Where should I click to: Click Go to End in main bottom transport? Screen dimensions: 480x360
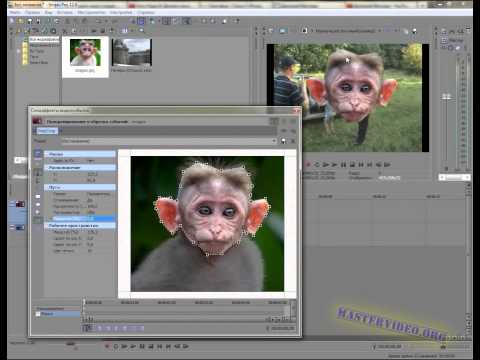click(x=168, y=346)
